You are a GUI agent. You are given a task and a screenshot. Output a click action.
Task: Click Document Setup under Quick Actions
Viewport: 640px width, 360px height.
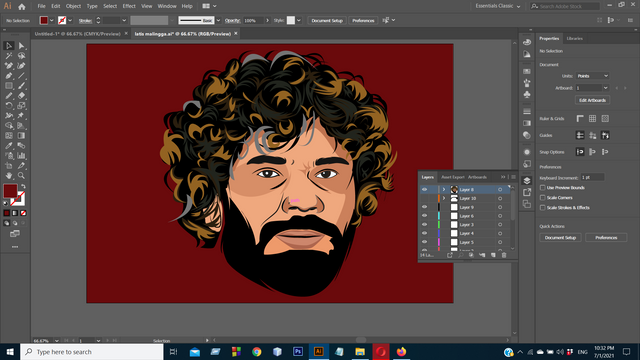pos(560,238)
